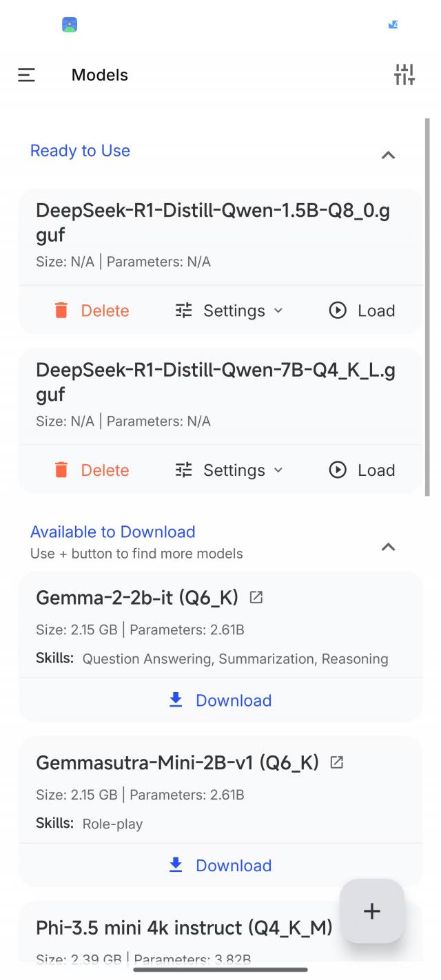This screenshot has height=980, width=441.
Task: Click trash icon for DeepSeek 7B model
Action: coord(61,470)
